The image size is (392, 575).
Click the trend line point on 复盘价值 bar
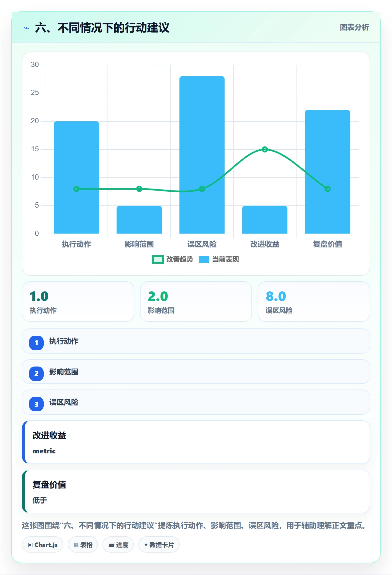pyautogui.click(x=328, y=189)
